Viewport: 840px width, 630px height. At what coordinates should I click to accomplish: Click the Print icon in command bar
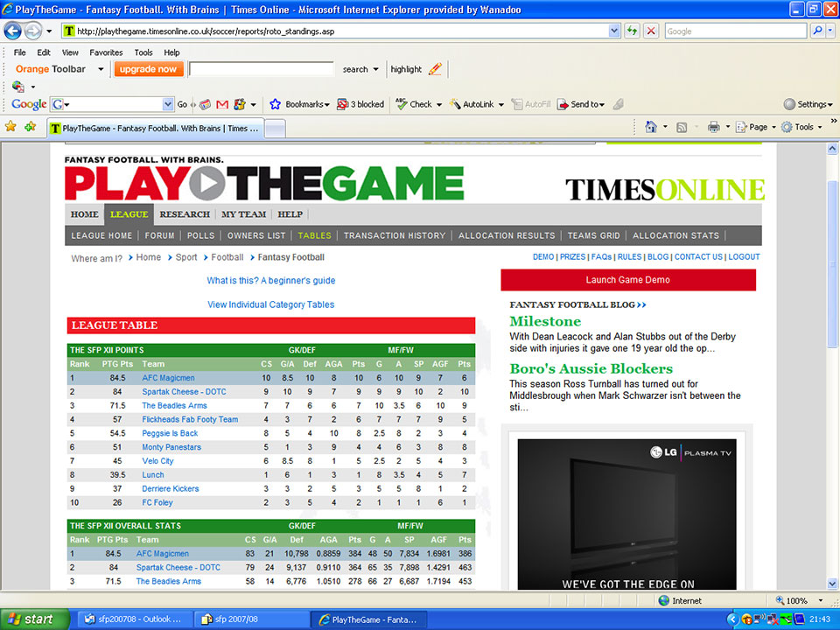coord(713,127)
